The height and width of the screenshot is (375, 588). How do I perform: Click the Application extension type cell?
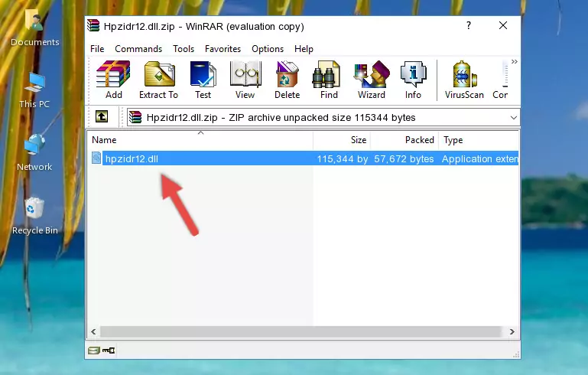[x=479, y=158]
